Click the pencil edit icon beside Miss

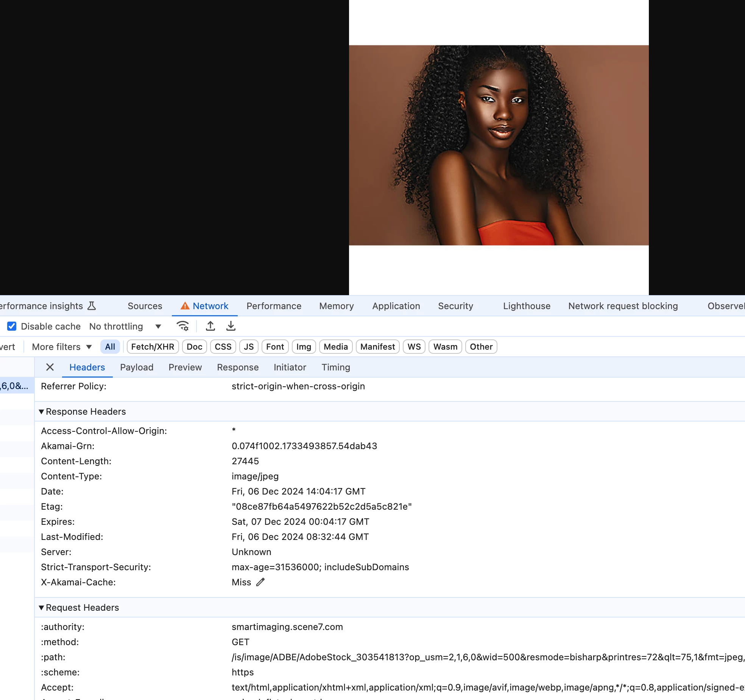pos(260,582)
